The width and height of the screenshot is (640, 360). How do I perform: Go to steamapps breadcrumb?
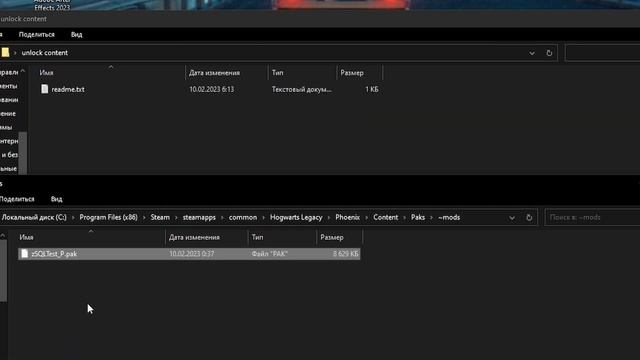[x=199, y=218]
